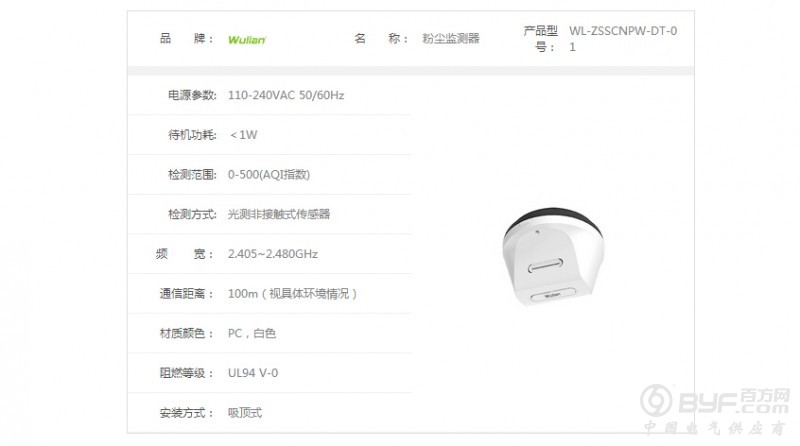Image resolution: width=800 pixels, height=446 pixels.
Task: Click the product name 粉尘监测器
Action: 451,38
